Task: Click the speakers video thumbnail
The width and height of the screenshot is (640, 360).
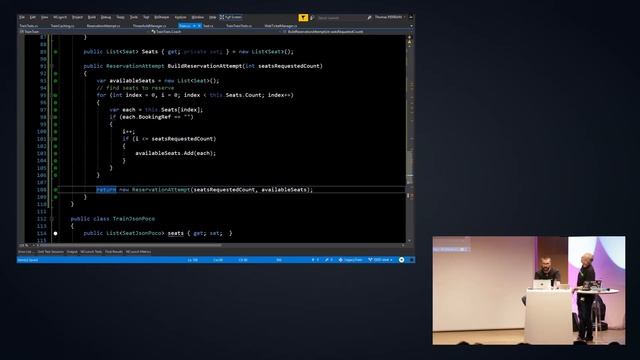Action: coord(529,290)
